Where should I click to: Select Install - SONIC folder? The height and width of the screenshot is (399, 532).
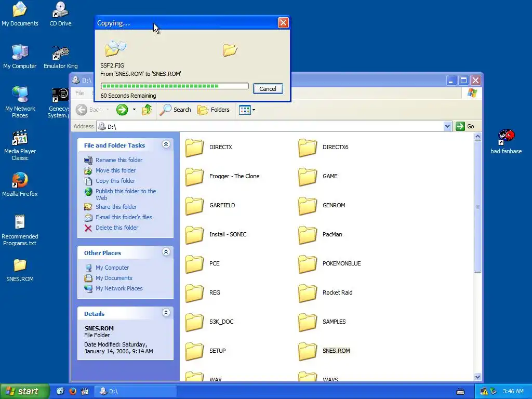[x=216, y=235]
